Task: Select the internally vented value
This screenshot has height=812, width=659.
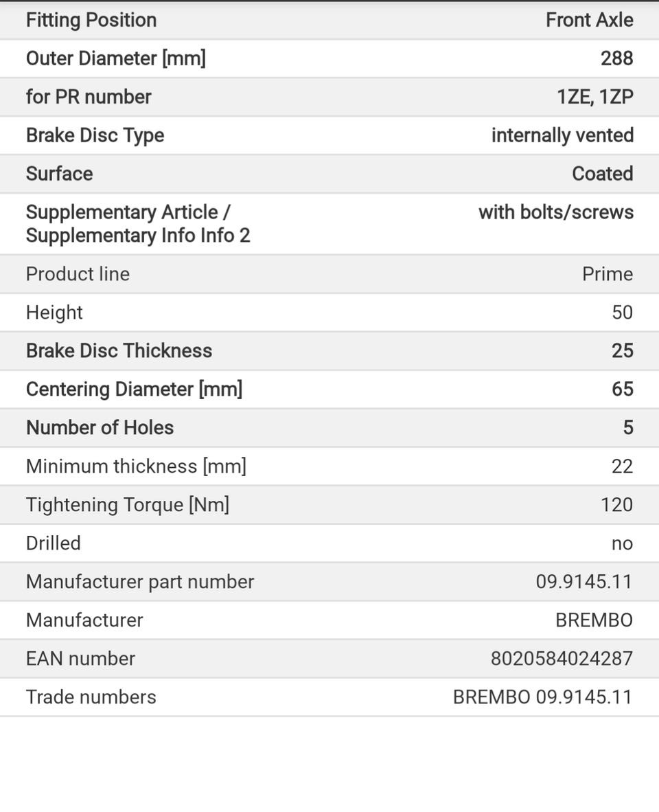Action: (x=562, y=135)
